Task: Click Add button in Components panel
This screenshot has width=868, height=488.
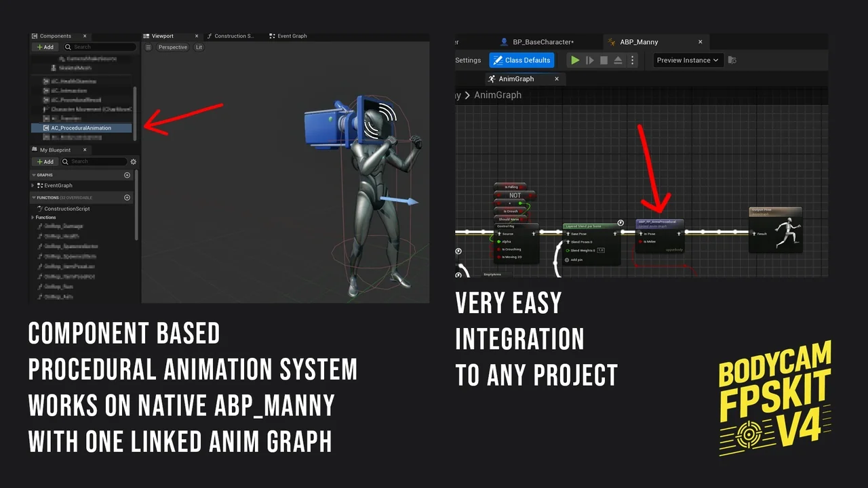Action: pyautogui.click(x=45, y=47)
